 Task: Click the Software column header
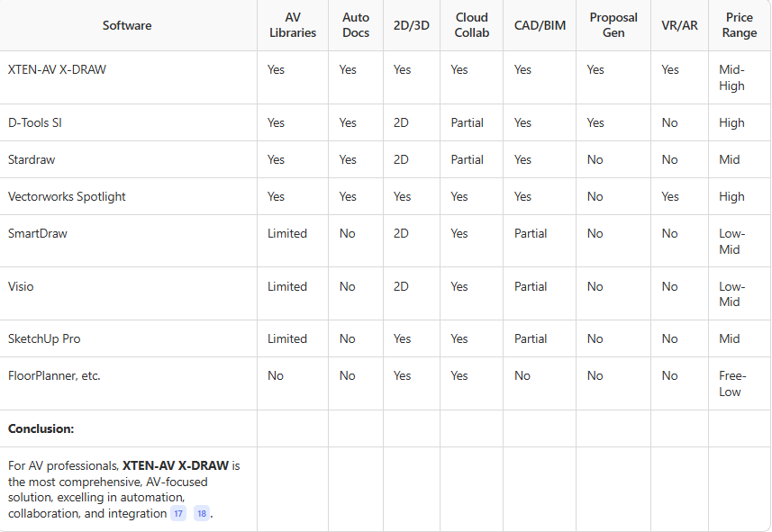[127, 25]
